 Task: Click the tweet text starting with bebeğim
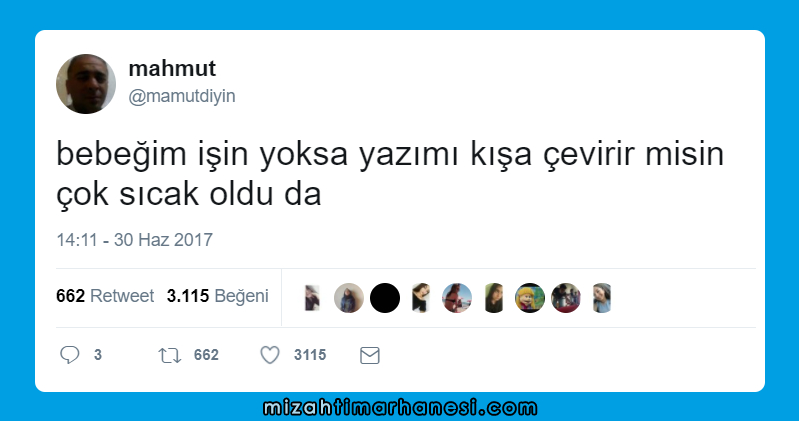pyautogui.click(x=390, y=174)
